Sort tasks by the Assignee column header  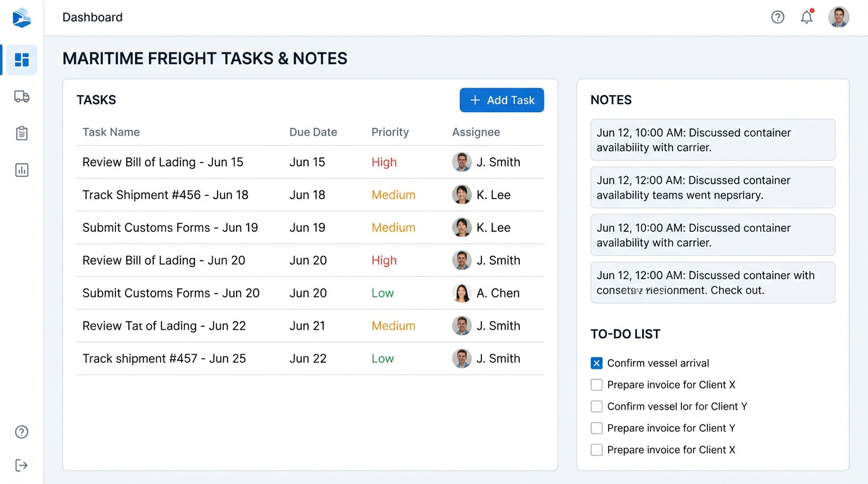coord(476,132)
